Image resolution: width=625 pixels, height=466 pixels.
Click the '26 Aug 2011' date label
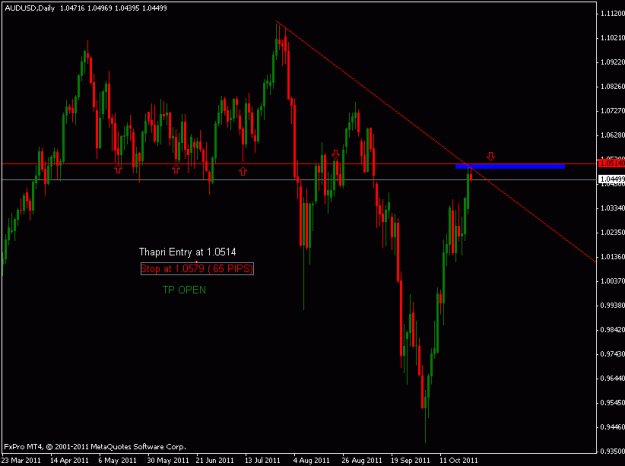pyautogui.click(x=362, y=460)
